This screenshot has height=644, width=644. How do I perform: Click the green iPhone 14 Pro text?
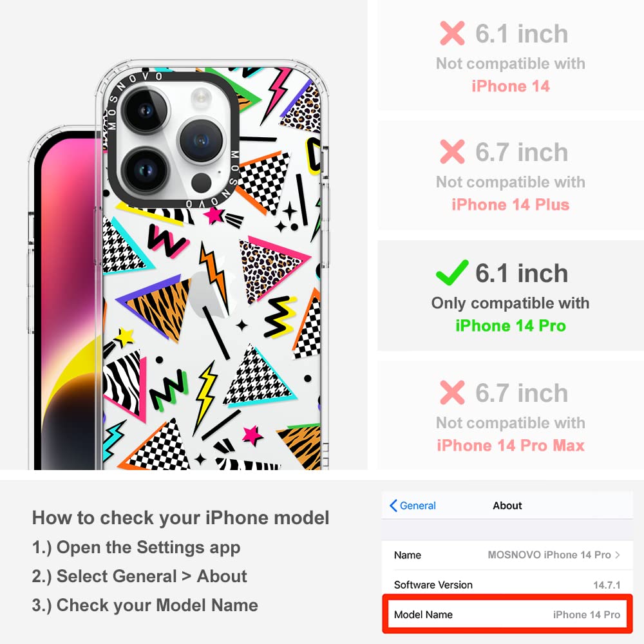511,326
